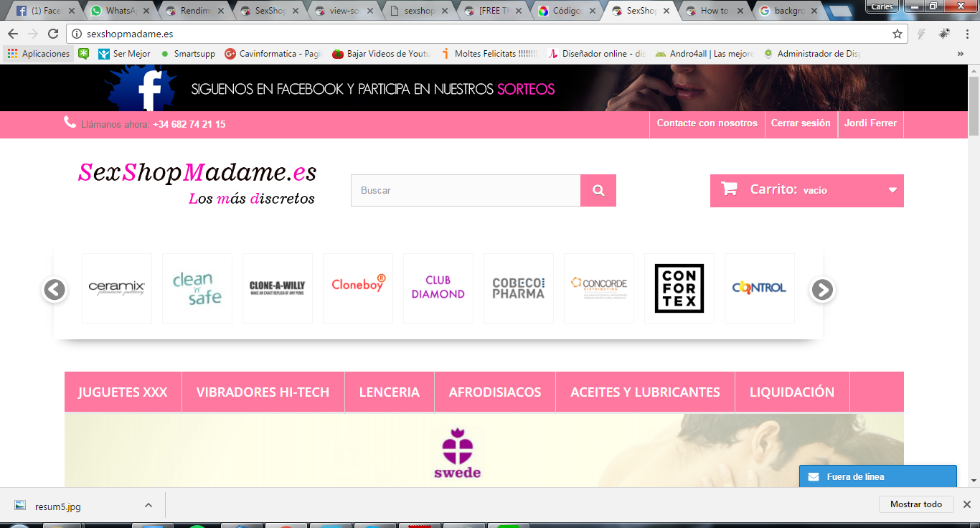The height and width of the screenshot is (528, 980).
Task: Reload the page with the refresh icon
Action: click(53, 34)
